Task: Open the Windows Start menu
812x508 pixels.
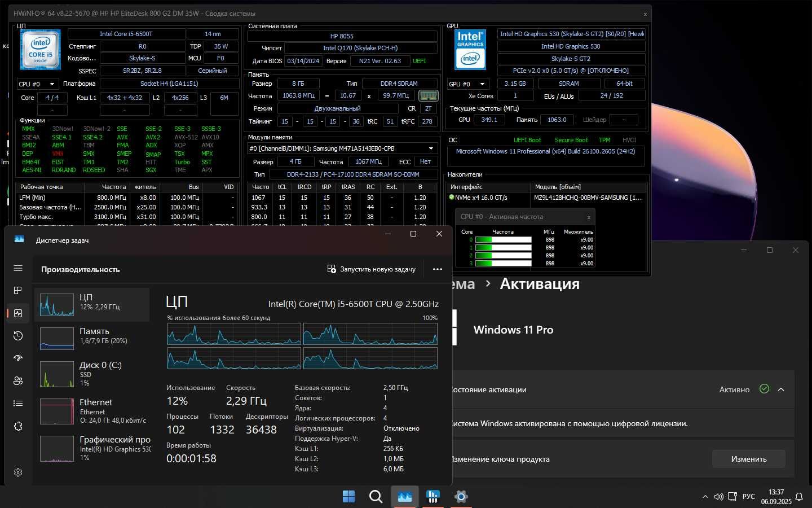Action: coord(348,496)
